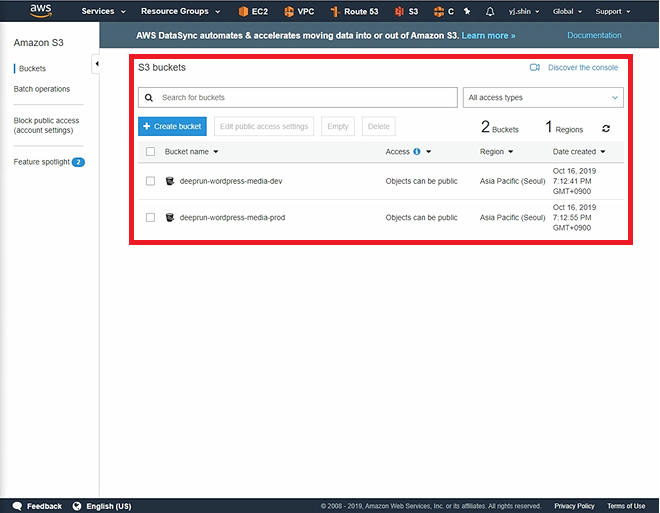Image resolution: width=660 pixels, height=513 pixels.
Task: Open the Route 53 shortcut
Action: [x=354, y=11]
